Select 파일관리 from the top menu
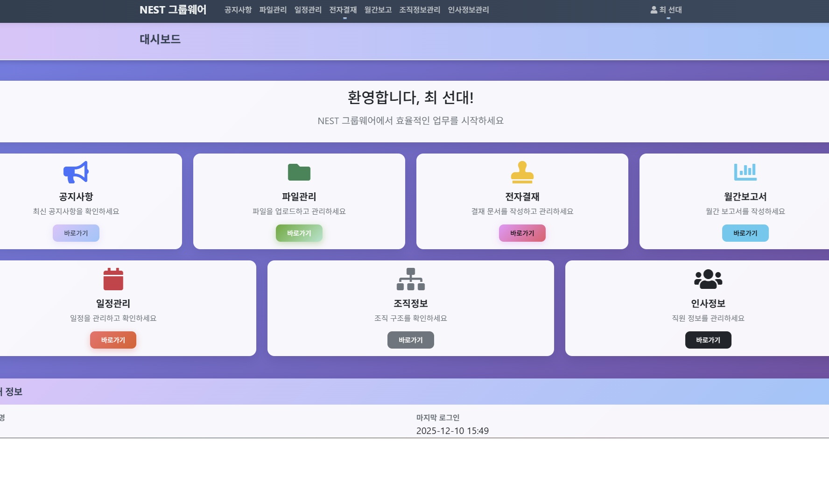Screen dimensions: 829x504 (x=273, y=10)
